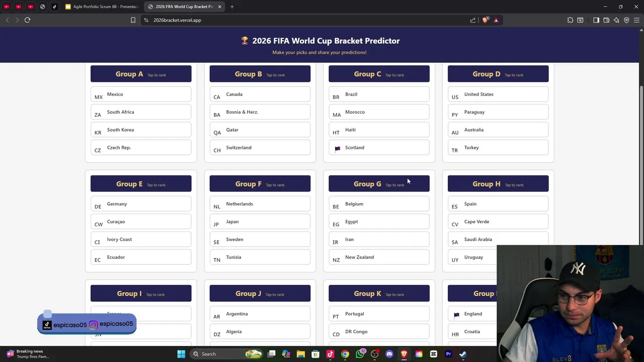Select Japan in Group F
Screen dimensions: 644x362
click(260, 222)
